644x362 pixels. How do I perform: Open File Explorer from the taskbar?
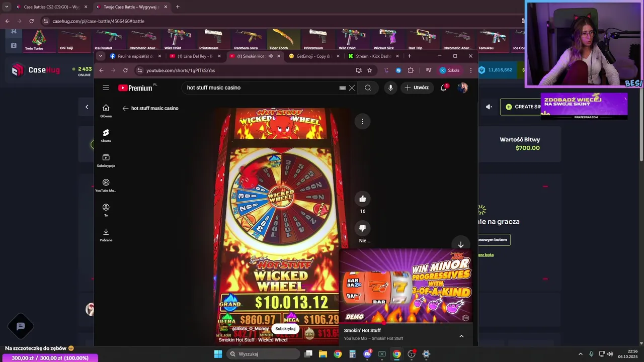(x=323, y=354)
